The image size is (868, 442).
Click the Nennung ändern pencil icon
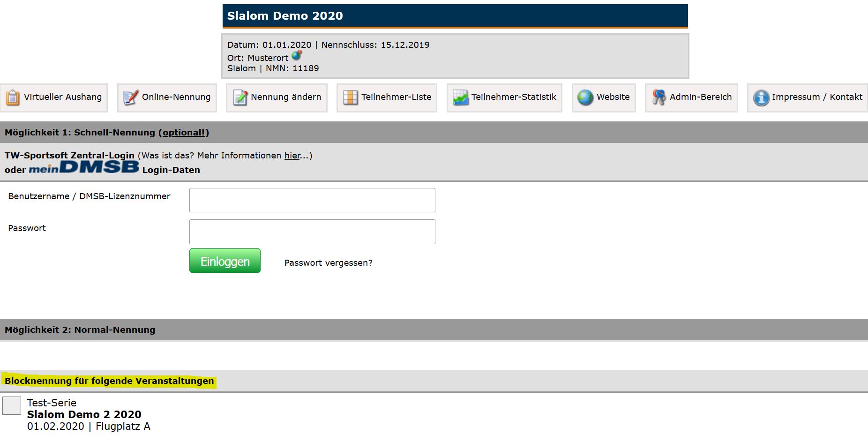[x=240, y=97]
